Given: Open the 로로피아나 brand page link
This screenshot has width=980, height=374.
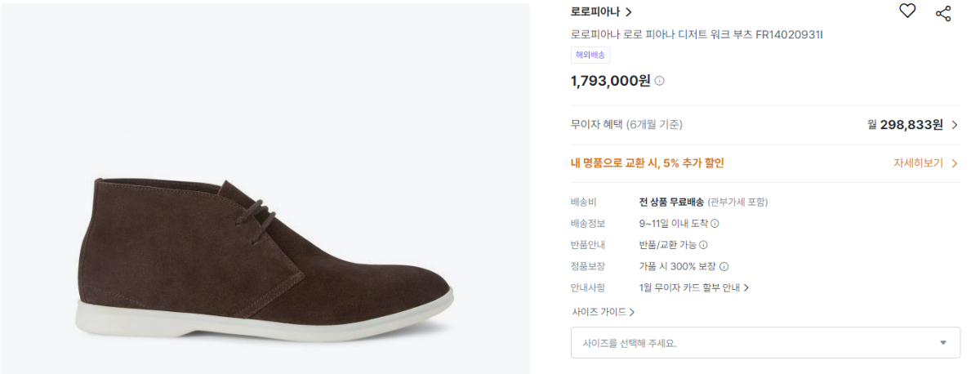Looking at the screenshot, I should tap(601, 12).
